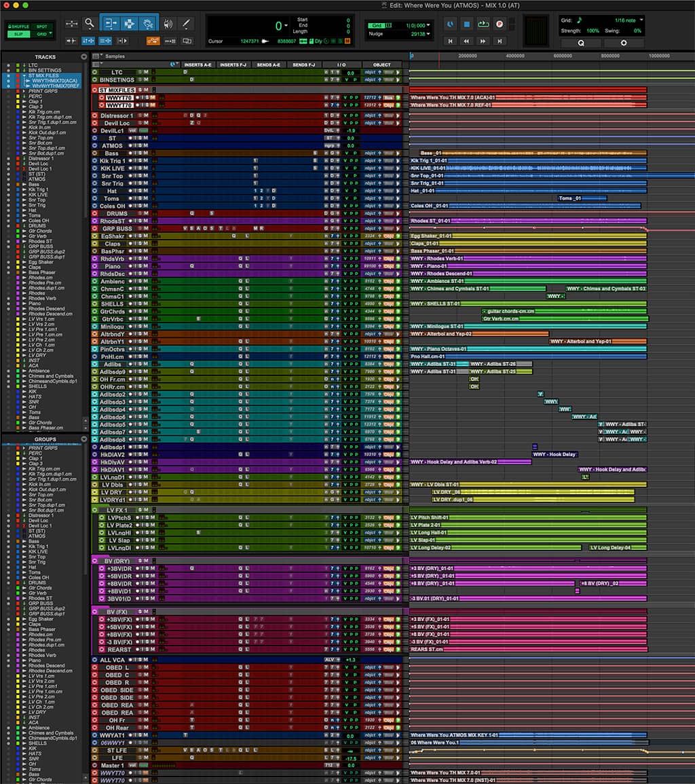Click the WWY - Hook Delay clip

555,455
